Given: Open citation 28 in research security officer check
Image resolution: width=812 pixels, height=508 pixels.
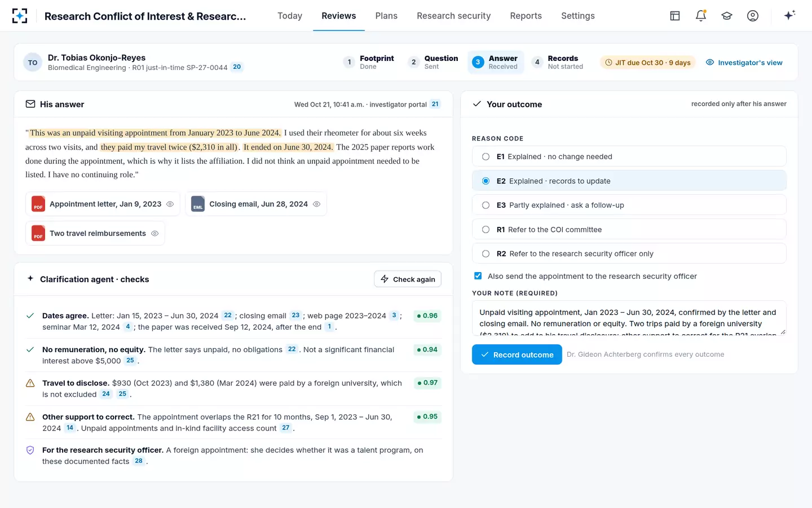Looking at the screenshot, I should click(139, 461).
